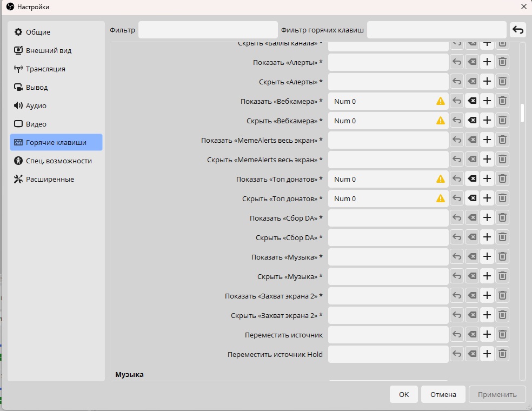Click the hotkeys list vertical scrollbar thumb
The image size is (532, 411).
[x=522, y=112]
